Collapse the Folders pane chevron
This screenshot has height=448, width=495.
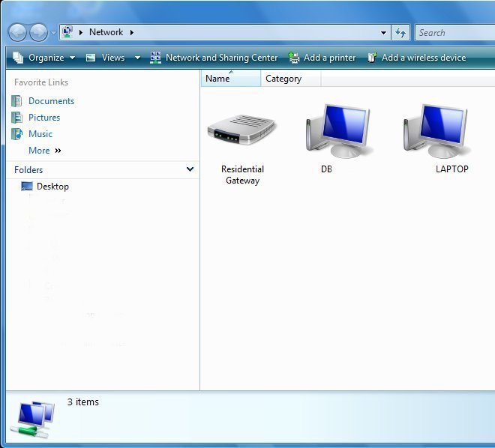pos(190,169)
